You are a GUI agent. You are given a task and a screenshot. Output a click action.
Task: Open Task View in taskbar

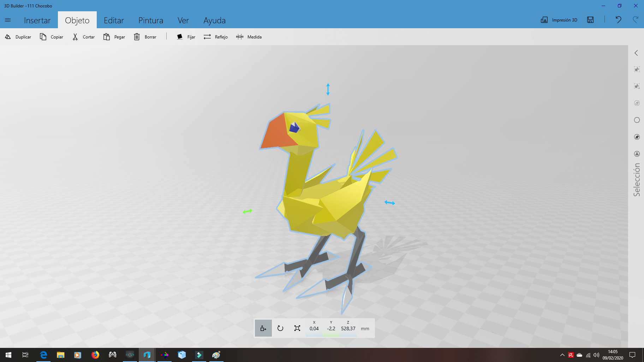click(25, 355)
